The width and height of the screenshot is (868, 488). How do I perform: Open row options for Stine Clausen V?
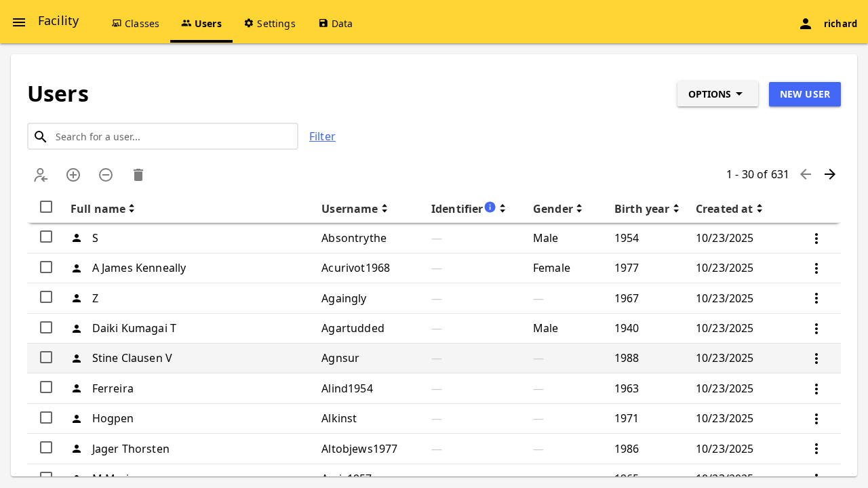[x=816, y=359]
